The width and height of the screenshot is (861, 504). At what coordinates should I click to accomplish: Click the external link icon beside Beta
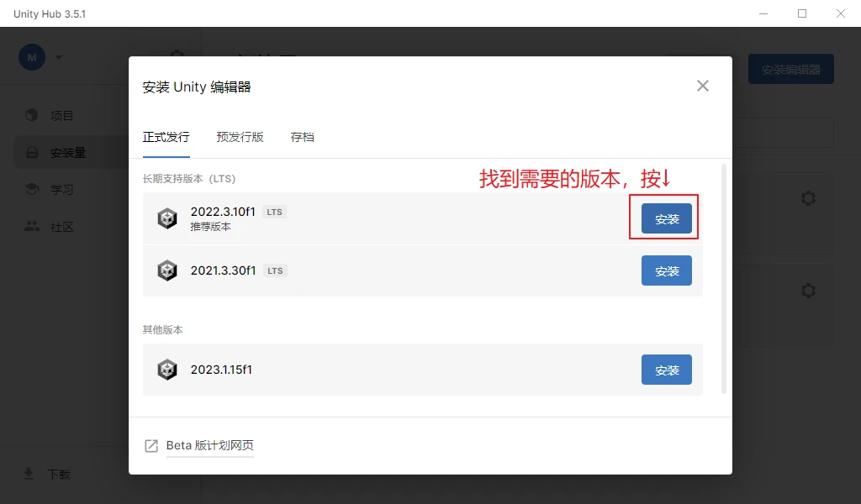(x=151, y=446)
